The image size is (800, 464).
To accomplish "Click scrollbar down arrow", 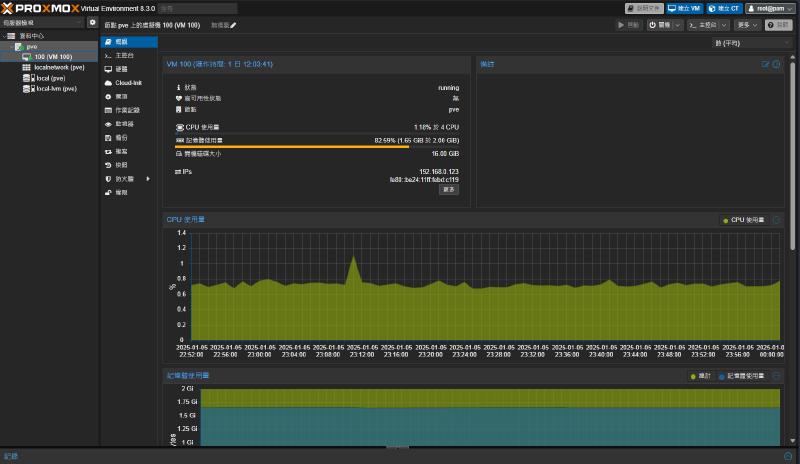I will coord(792,441).
